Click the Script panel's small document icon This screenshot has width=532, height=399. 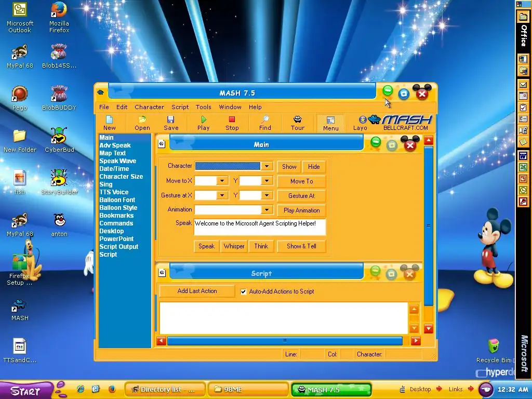pyautogui.click(x=162, y=273)
